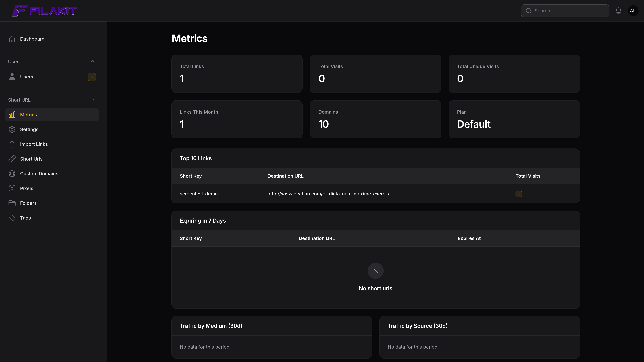Click the Links This Month card

(x=237, y=119)
